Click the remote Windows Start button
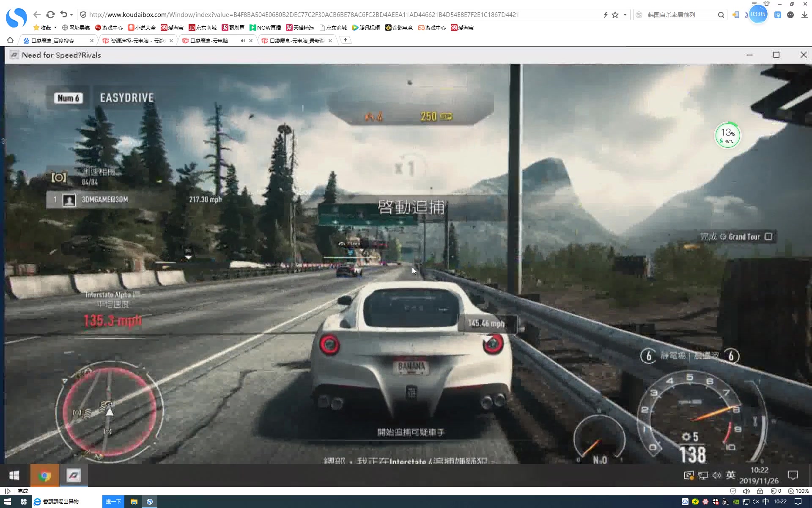812x508 pixels. point(14,475)
